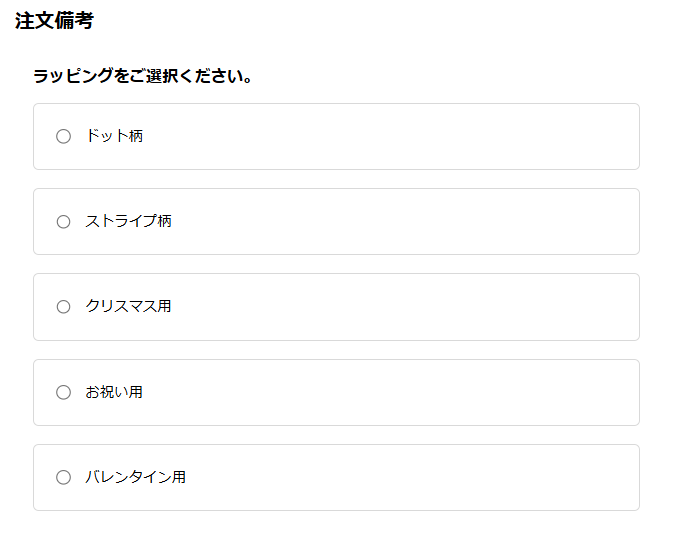Click the ドット柄 label text
Screen dimensions: 677x536
coord(114,136)
